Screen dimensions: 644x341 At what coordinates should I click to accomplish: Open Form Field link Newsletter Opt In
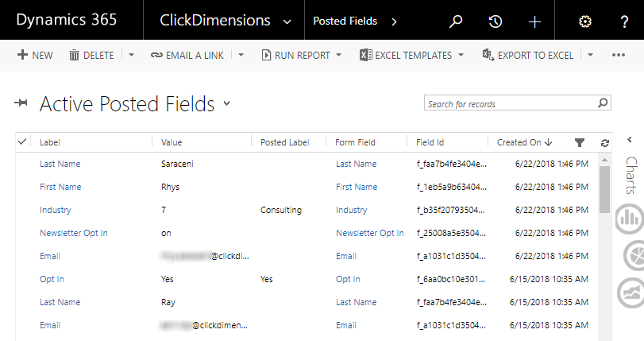369,233
